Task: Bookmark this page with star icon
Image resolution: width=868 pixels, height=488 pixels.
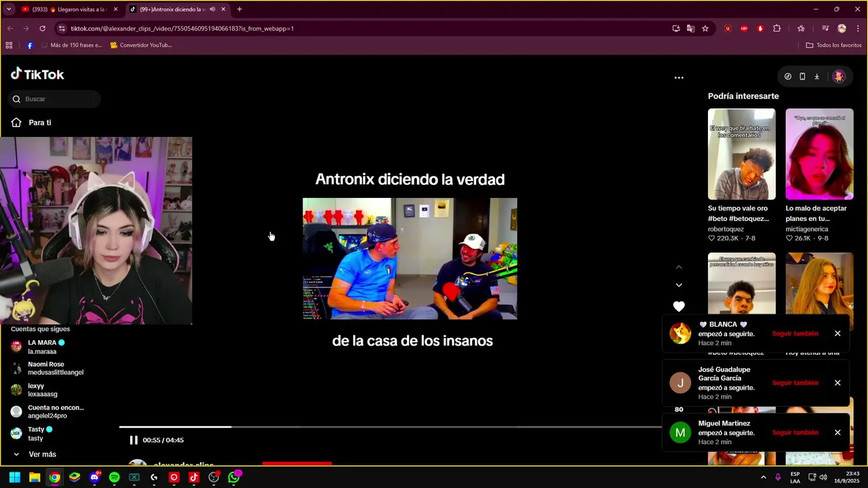Action: point(705,28)
